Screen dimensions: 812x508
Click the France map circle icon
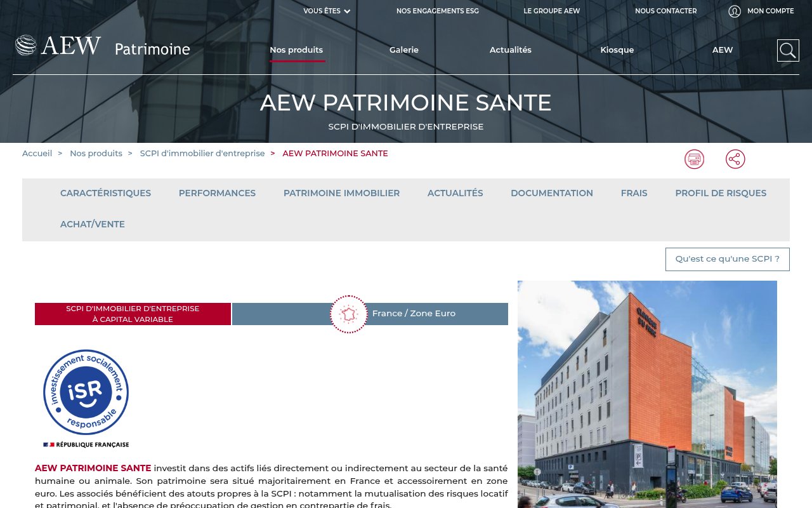349,314
